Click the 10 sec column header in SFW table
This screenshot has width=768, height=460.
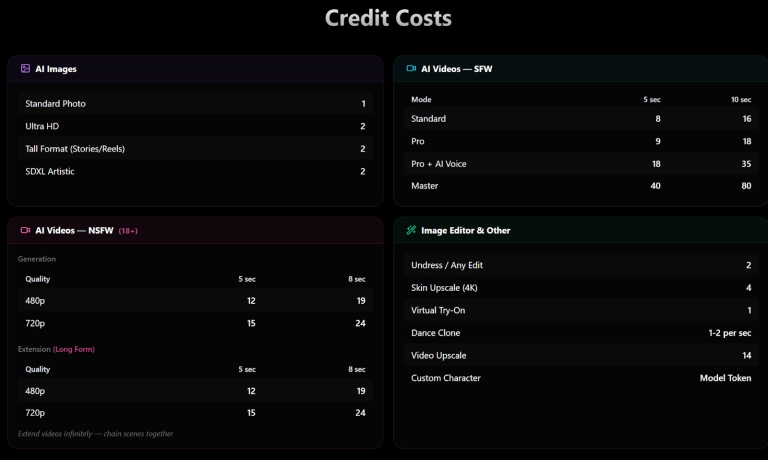point(741,99)
